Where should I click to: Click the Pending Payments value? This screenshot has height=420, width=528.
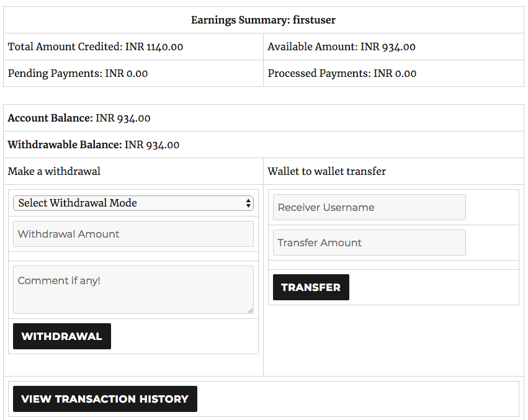[x=127, y=73]
